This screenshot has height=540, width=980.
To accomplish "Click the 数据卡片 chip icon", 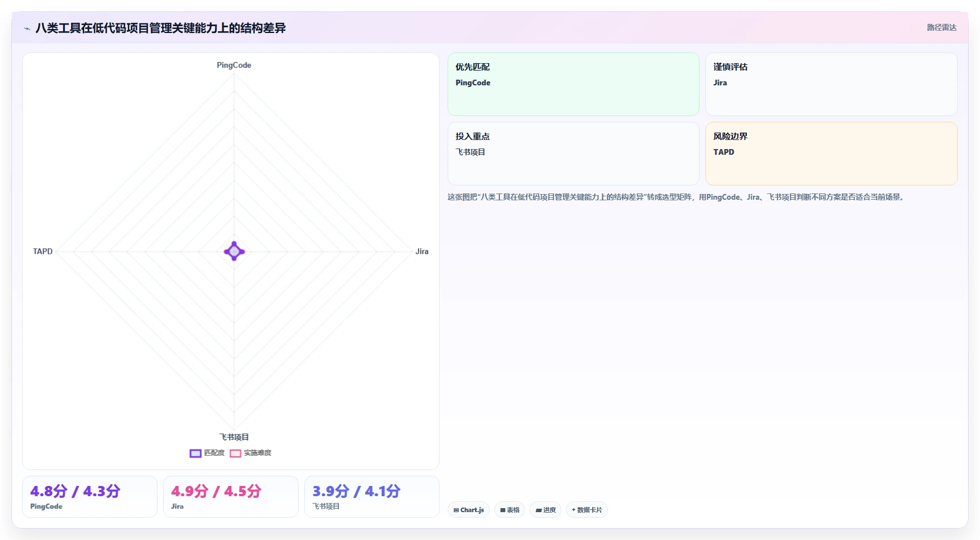I will pos(574,510).
